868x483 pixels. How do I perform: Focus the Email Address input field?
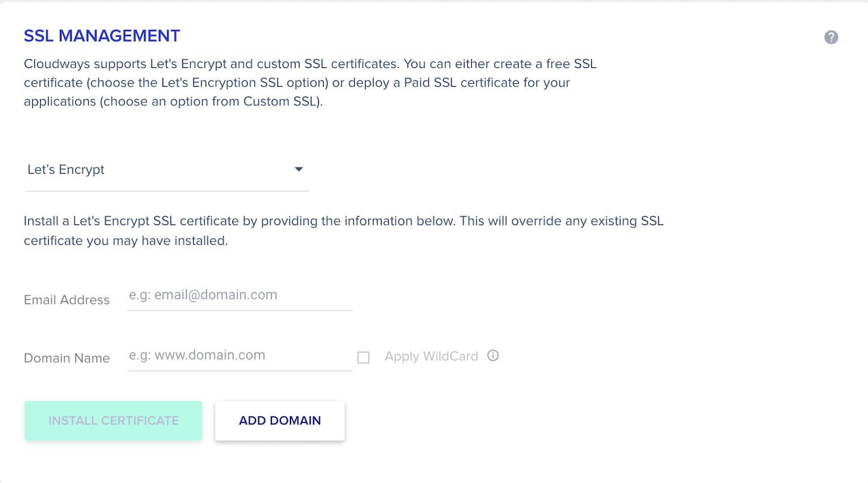point(240,295)
